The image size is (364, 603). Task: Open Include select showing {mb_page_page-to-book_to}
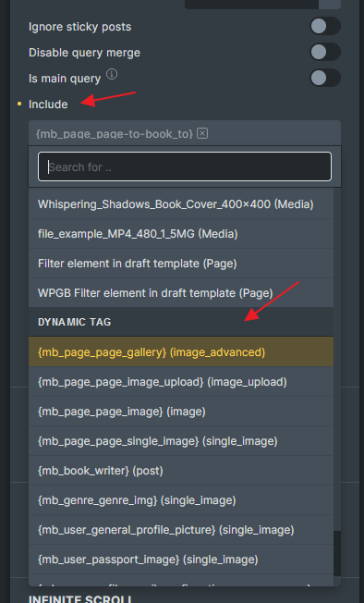click(185, 133)
